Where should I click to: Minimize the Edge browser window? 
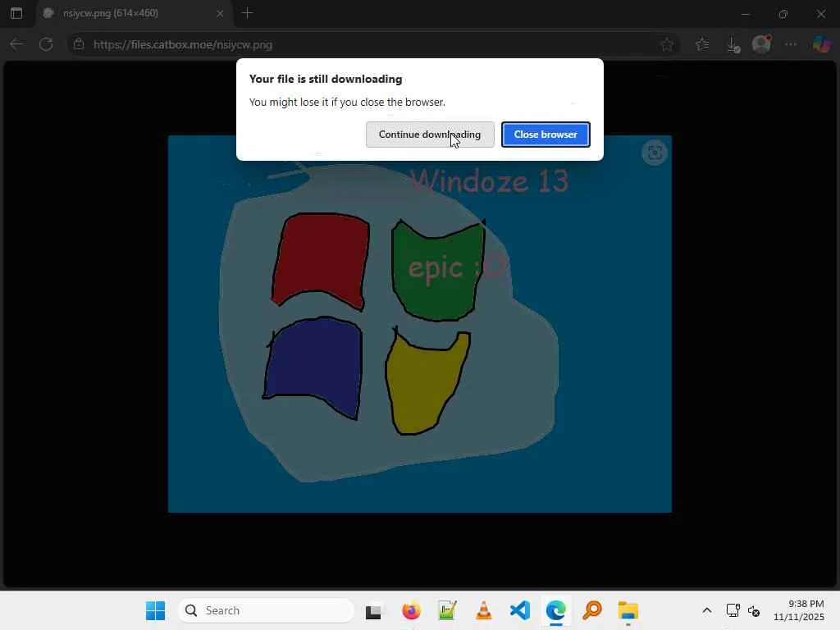coord(745,14)
